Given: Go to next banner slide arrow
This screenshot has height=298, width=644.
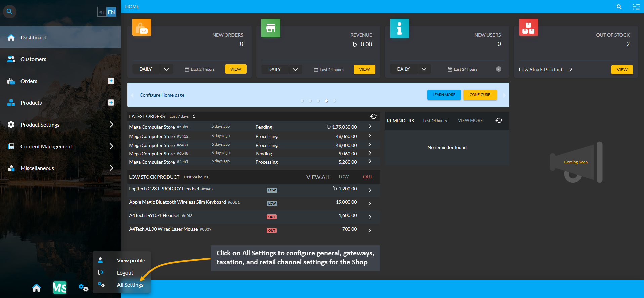Looking at the screenshot, I should (504, 95).
